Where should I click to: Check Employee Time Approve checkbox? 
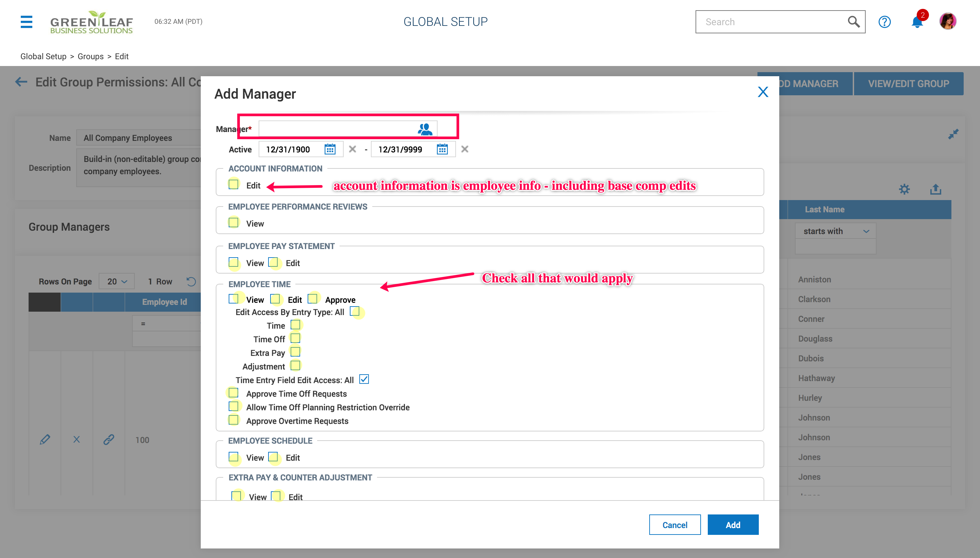coord(312,298)
